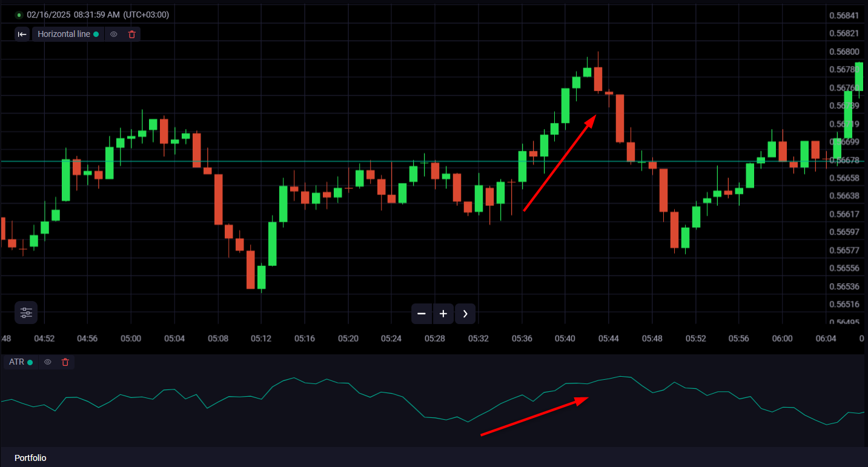Select the Horizontal line label
The height and width of the screenshot is (467, 868).
click(x=64, y=35)
